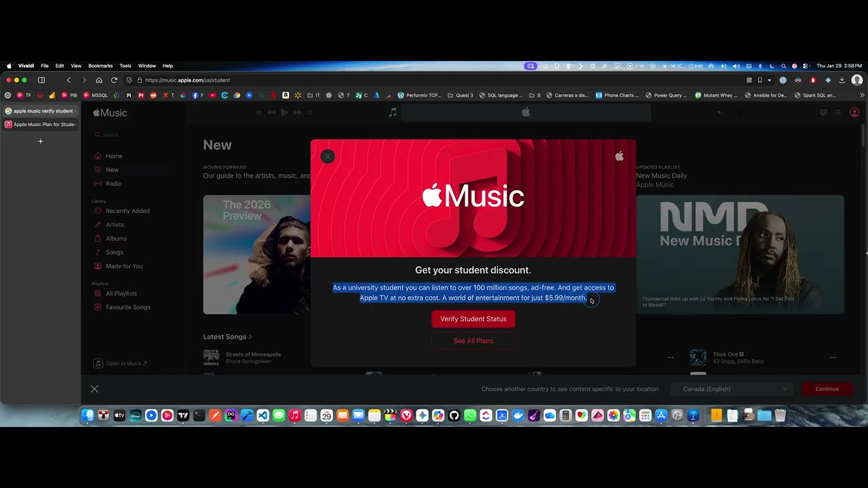Screen dimensions: 868x488
Task: Open Artists library section
Action: (x=109, y=224)
